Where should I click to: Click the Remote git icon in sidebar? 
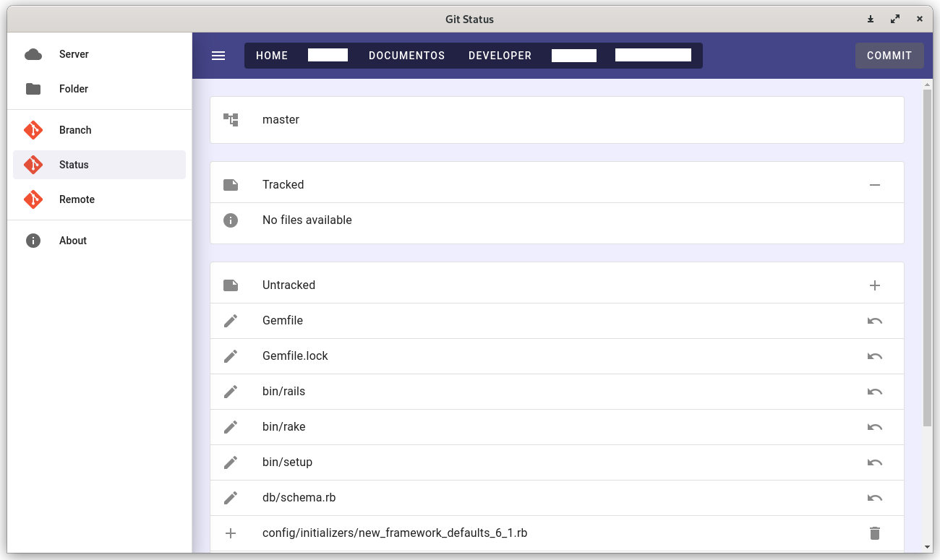tap(33, 199)
